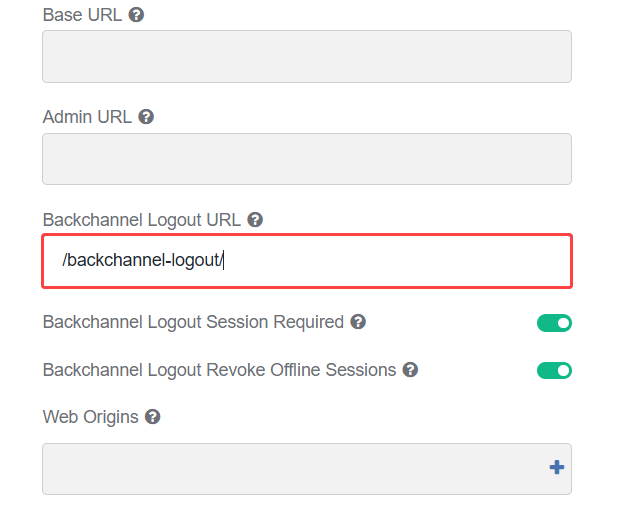The image size is (619, 519).
Task: Click the Admin URL label text
Action: coord(87,117)
